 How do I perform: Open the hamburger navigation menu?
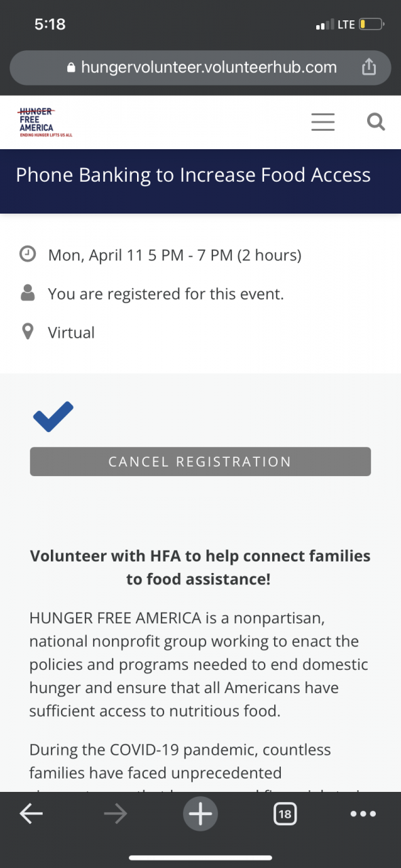click(323, 122)
